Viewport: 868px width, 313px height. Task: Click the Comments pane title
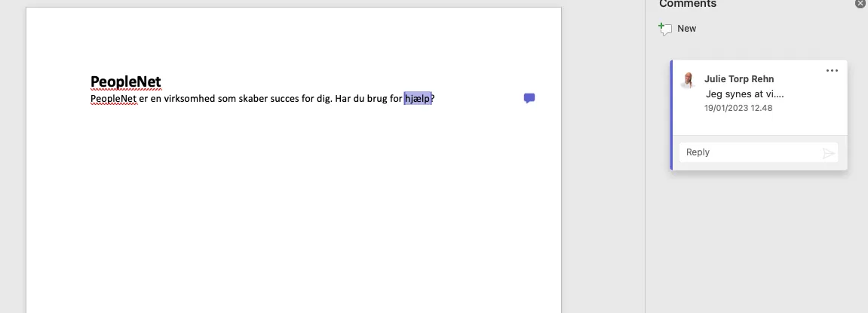pyautogui.click(x=688, y=4)
